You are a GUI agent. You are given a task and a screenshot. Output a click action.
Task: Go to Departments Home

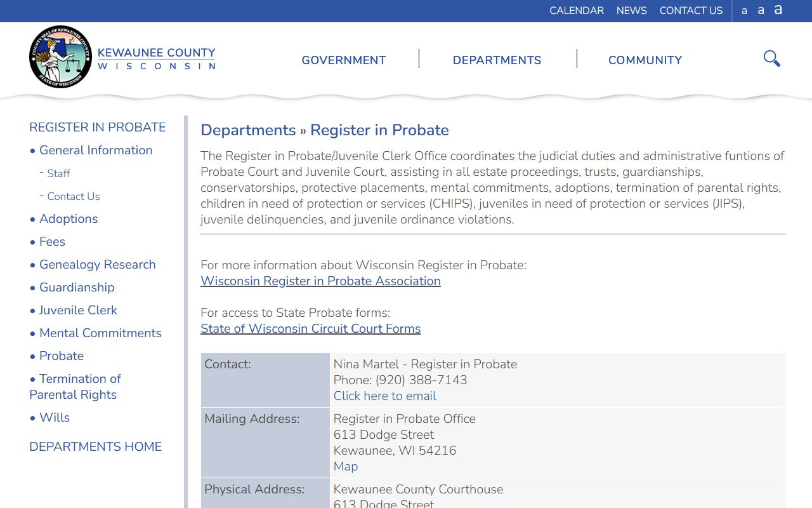95,446
